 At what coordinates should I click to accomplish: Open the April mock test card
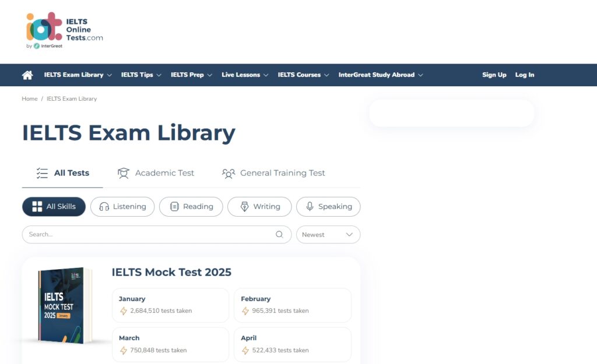tap(293, 345)
